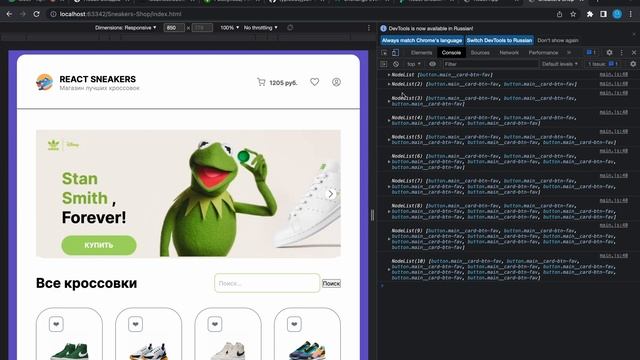The image size is (640, 360).
Task: Clear the console output
Action: [x=396, y=64]
